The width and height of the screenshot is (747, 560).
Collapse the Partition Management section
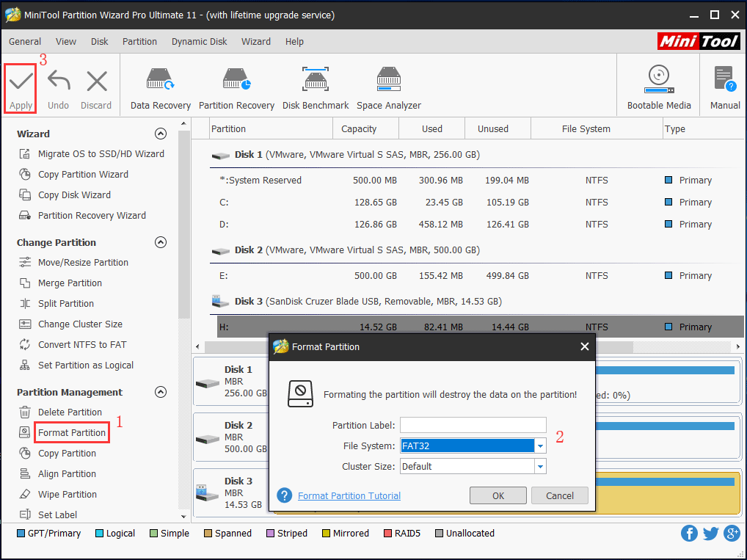click(161, 392)
